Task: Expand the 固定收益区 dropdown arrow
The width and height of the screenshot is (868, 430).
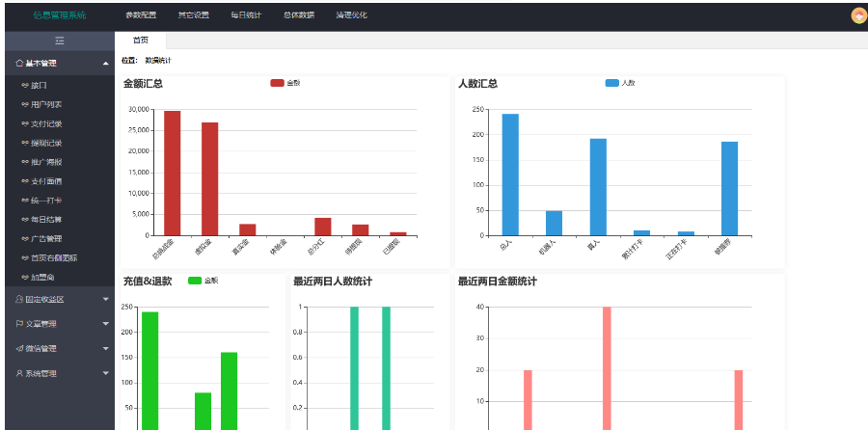Action: pyautogui.click(x=105, y=300)
